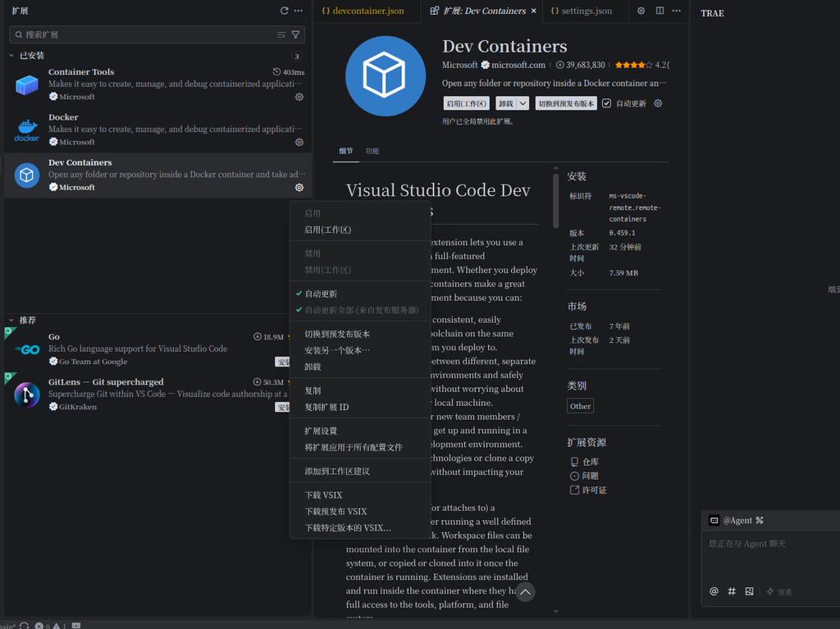The width and height of the screenshot is (840, 629).
Task: Select the Docker whale extension icon
Action: pyautogui.click(x=27, y=130)
